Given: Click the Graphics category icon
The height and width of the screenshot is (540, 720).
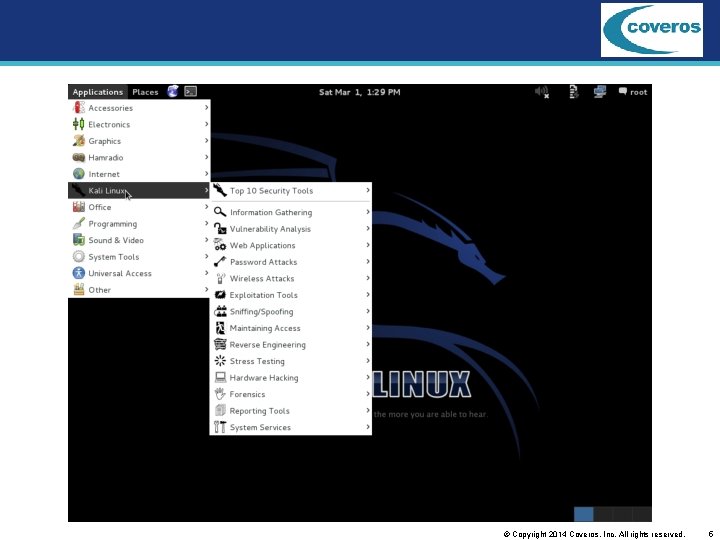Looking at the screenshot, I should click(x=79, y=141).
